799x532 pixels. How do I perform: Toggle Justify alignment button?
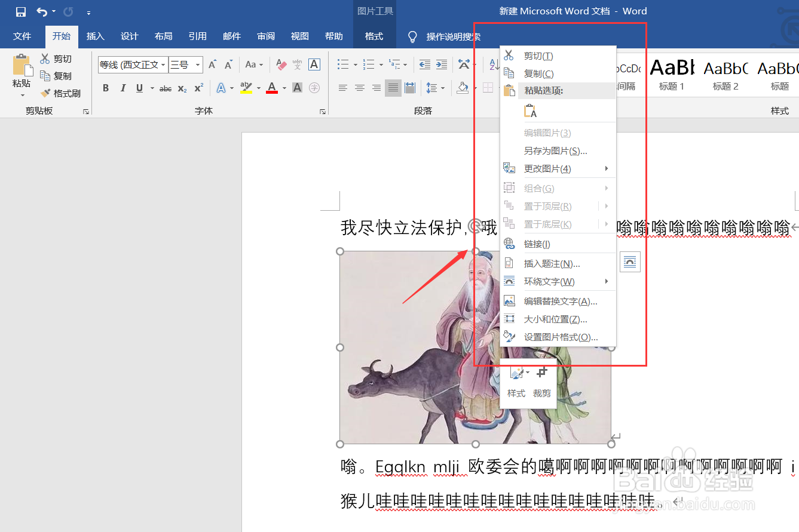click(393, 88)
